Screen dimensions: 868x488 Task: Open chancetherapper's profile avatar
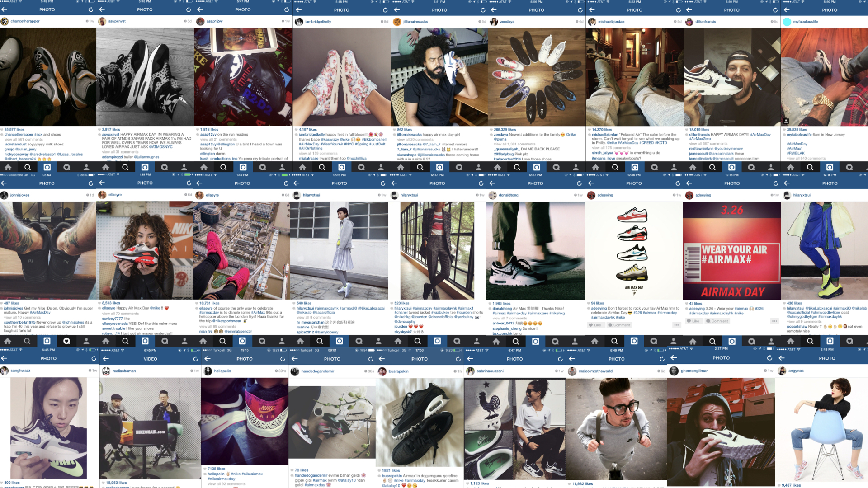tap(5, 21)
